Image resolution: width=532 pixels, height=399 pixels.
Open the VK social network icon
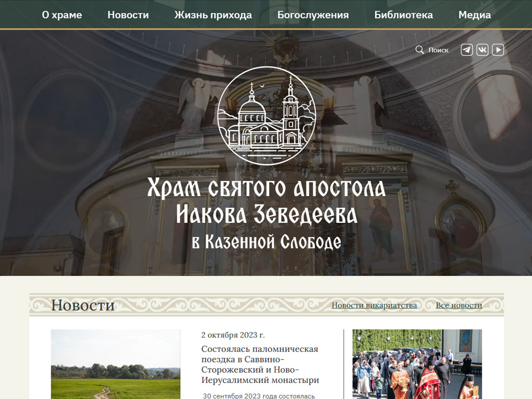[483, 50]
